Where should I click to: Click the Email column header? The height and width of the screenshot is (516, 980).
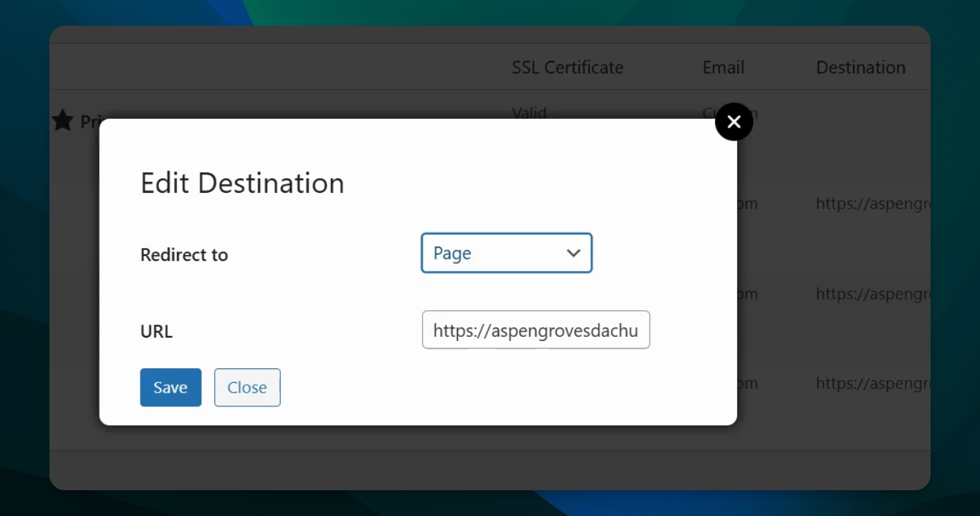(x=724, y=67)
